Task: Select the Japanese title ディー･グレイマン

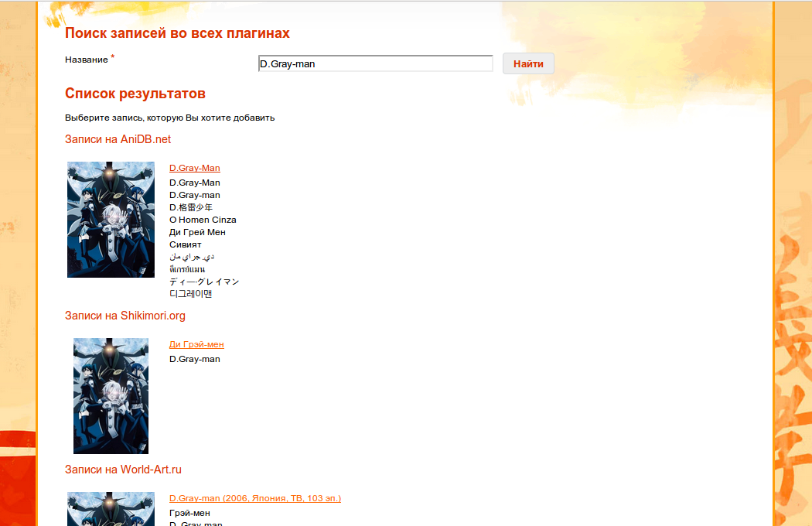Action: point(203,282)
